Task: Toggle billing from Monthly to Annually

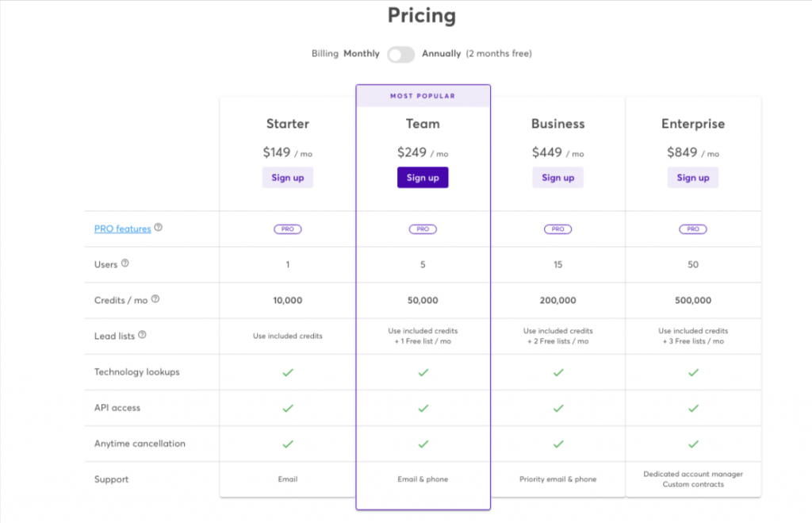Action: click(400, 54)
